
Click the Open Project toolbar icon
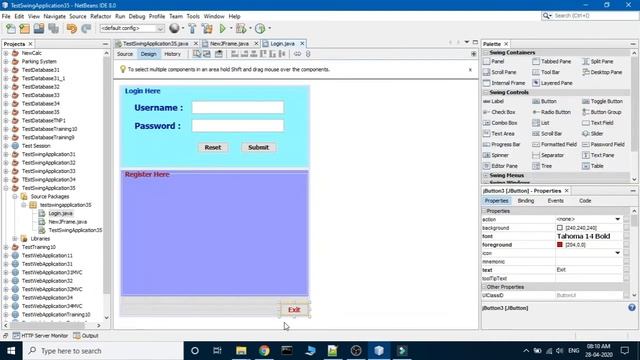point(39,29)
